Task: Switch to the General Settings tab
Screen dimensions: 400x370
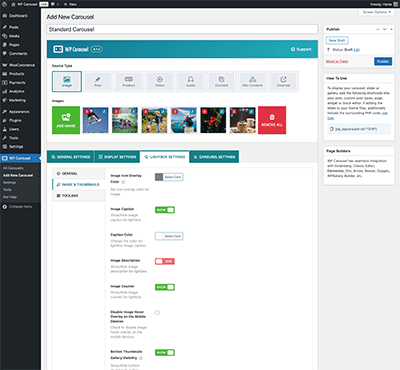Action: (x=71, y=157)
